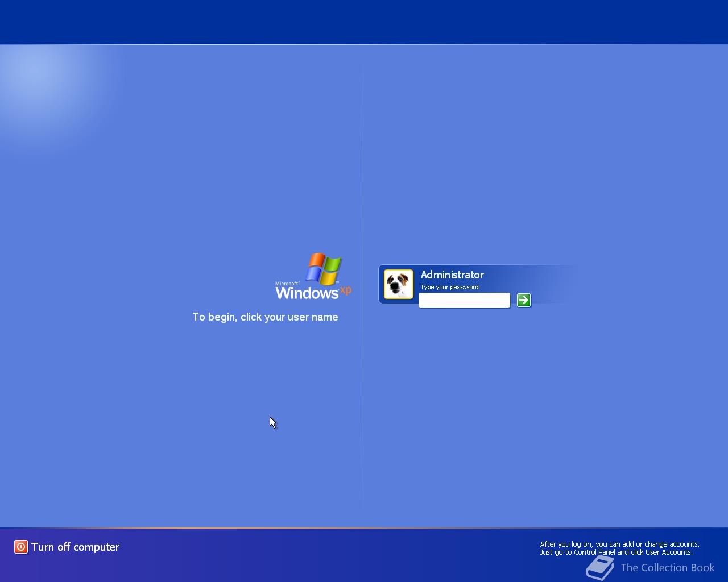Click the red power icon
728x582 pixels.
click(21, 547)
